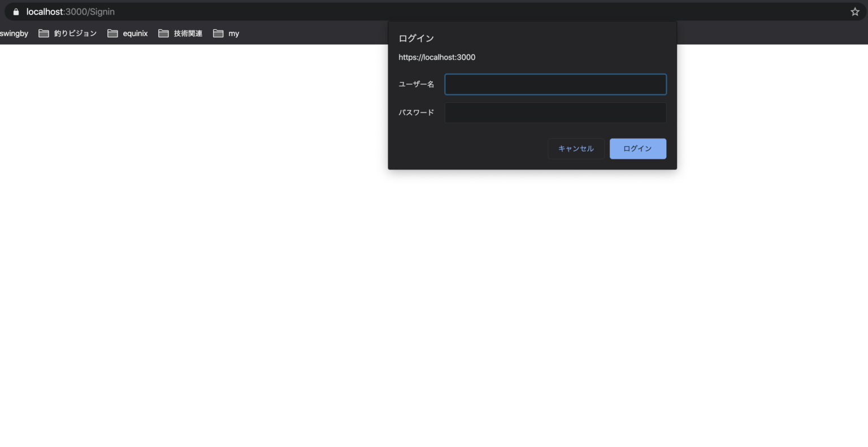Image resolution: width=868 pixels, height=447 pixels.
Task: Click the star icon to bookmark the page
Action: (855, 11)
